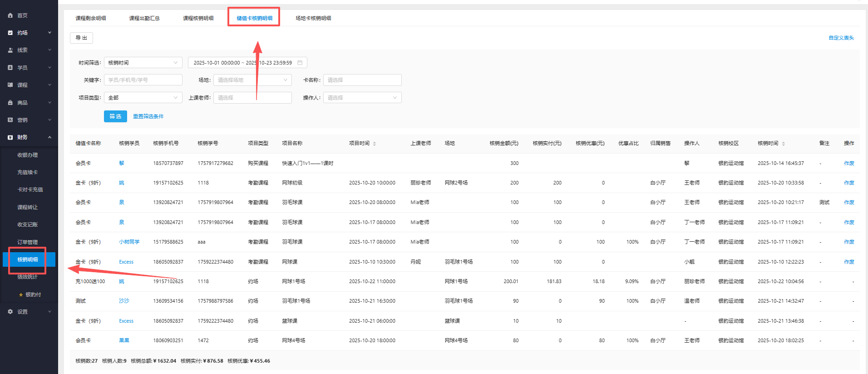This screenshot has height=374, width=868.
Task: Open the 场地 selection dropdown
Action: [x=252, y=80]
